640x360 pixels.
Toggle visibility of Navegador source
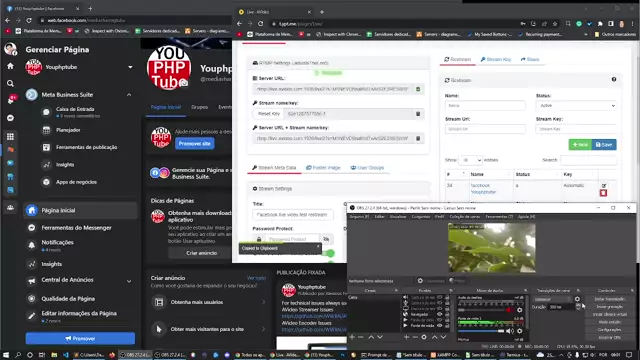tap(440, 314)
